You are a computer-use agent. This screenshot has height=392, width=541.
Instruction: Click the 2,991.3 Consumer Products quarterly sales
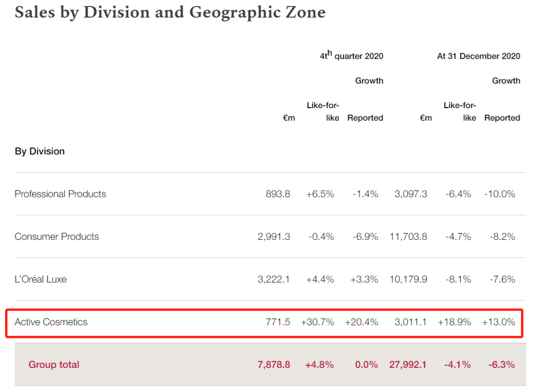point(274,237)
